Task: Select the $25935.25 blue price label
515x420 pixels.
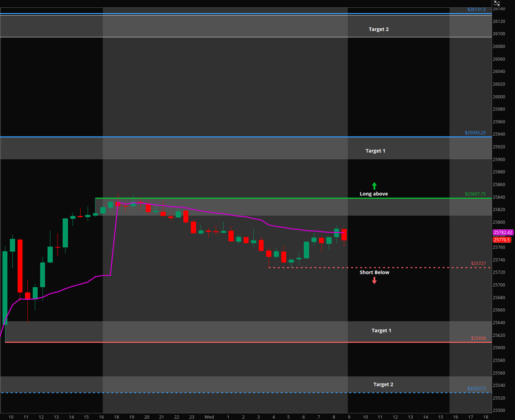Action: pos(475,133)
